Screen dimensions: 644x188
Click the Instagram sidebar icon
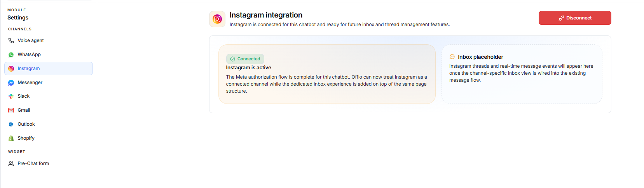pos(11,69)
